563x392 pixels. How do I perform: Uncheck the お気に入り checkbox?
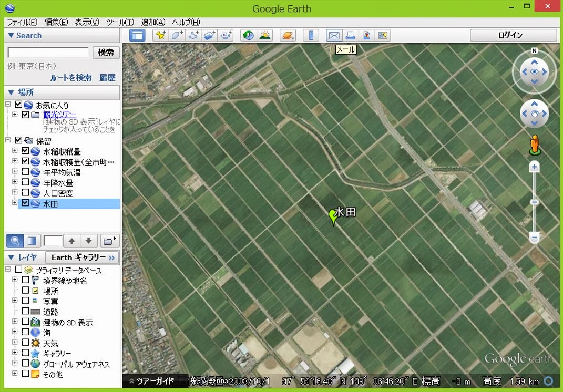19,105
